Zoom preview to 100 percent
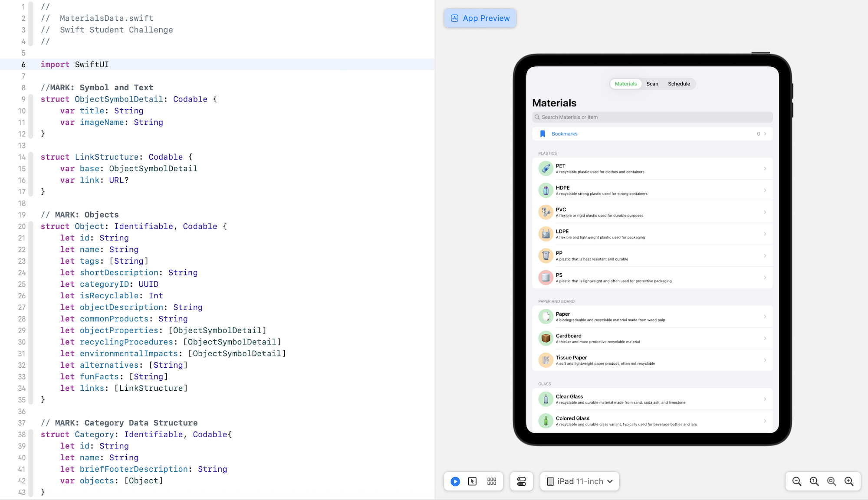Screen dimensions: 868x500 (814, 481)
